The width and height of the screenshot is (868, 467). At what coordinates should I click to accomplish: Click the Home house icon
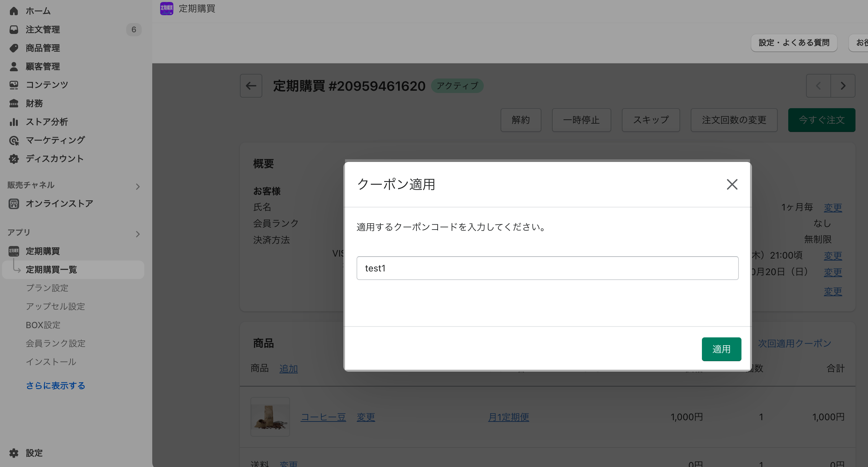click(14, 11)
